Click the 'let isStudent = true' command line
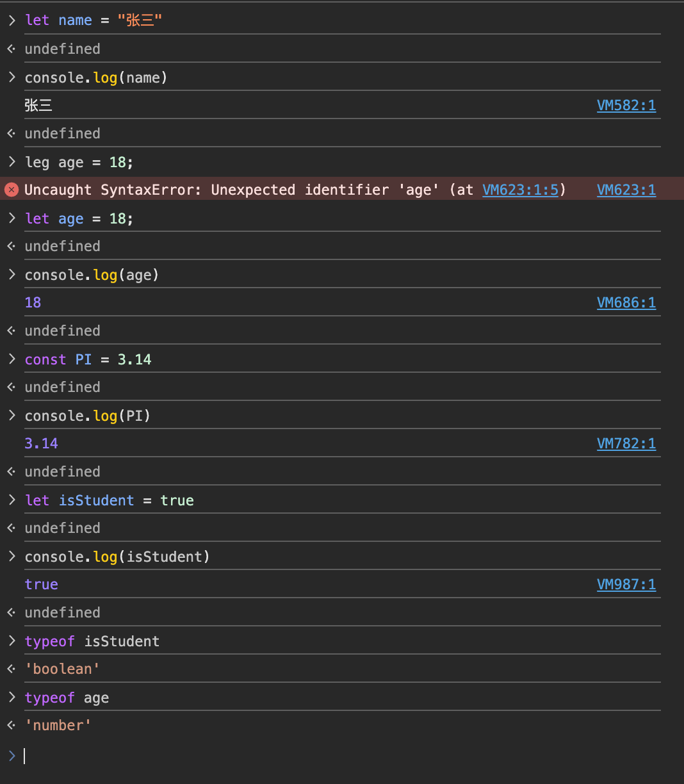684x784 pixels. [x=109, y=500]
